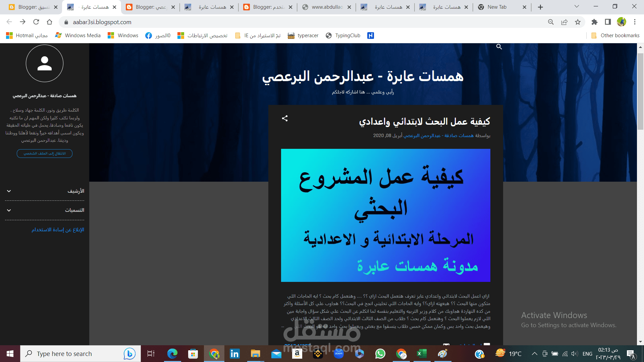Reload the current page
Viewport: 644px width, 362px height.
tap(36, 22)
